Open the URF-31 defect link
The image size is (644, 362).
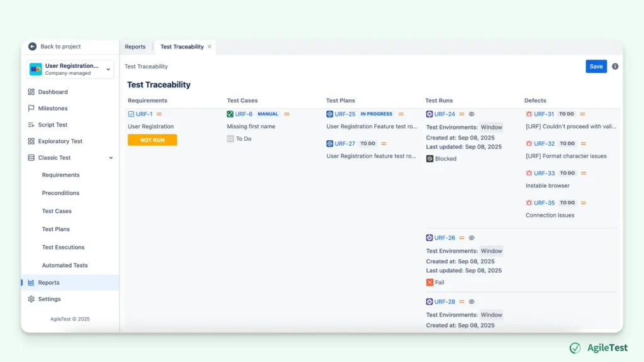point(544,114)
